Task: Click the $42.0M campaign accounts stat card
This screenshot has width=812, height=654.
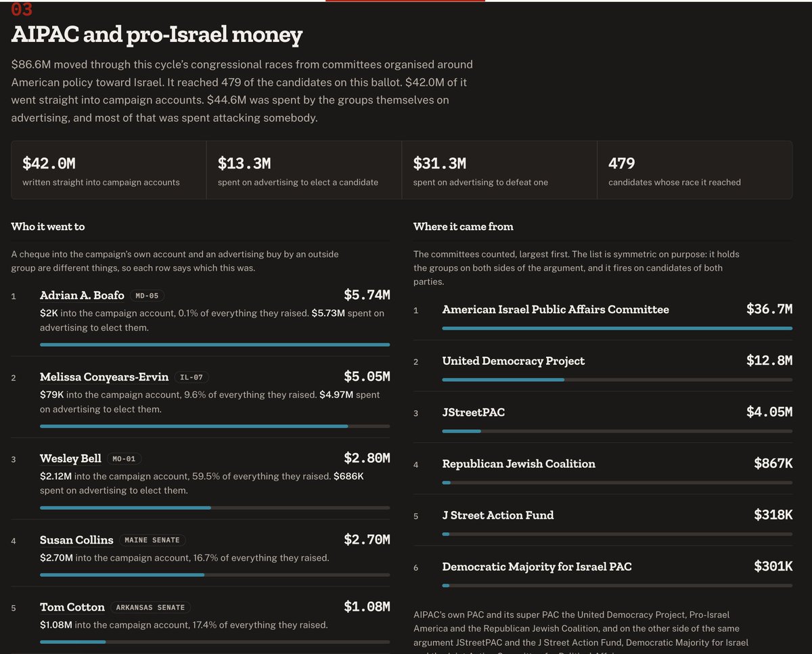Action: (109, 170)
